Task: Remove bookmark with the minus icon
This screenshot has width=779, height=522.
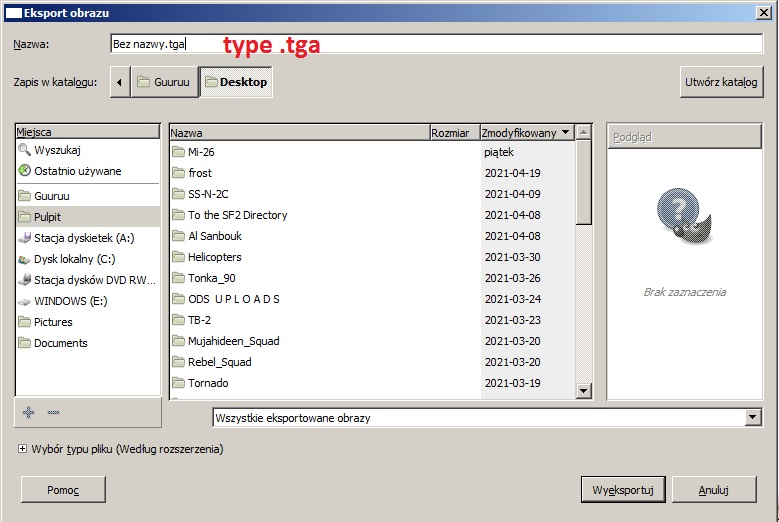Action: click(54, 412)
